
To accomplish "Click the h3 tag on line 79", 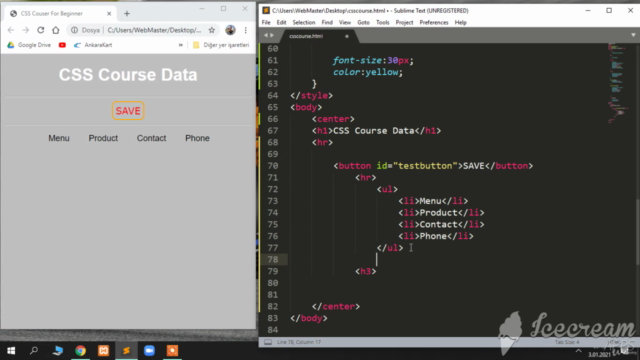I will (365, 271).
